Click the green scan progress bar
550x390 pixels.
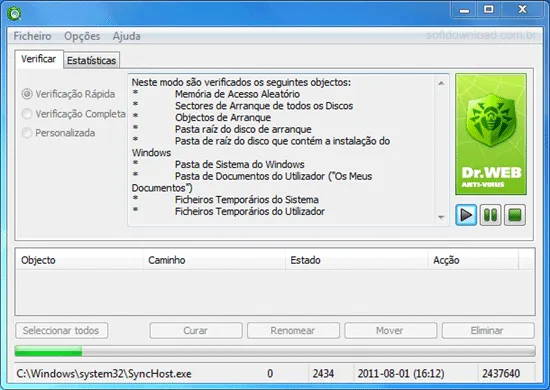(x=275, y=351)
